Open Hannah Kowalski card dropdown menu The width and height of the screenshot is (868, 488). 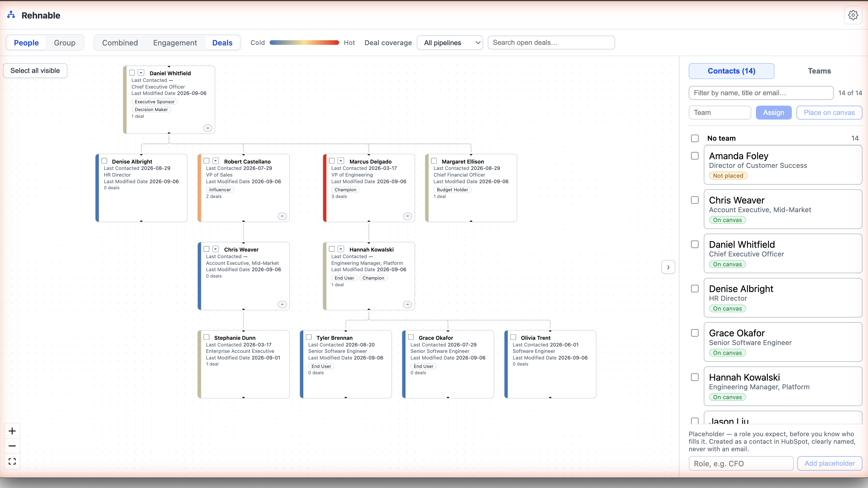tap(341, 249)
